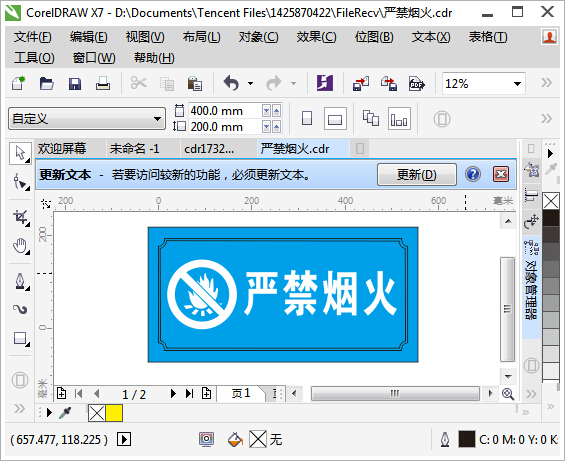Image resolution: width=565 pixels, height=461 pixels.
Task: Click black outline color swatch in status bar
Action: click(466, 439)
